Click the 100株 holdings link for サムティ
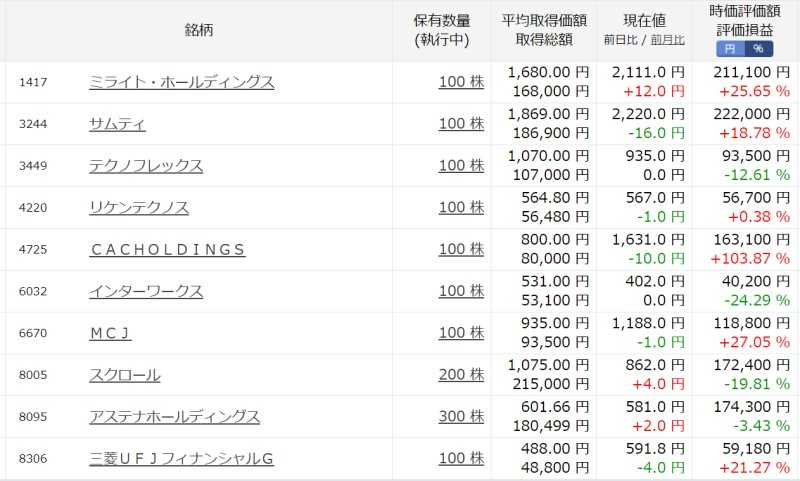 pos(461,123)
